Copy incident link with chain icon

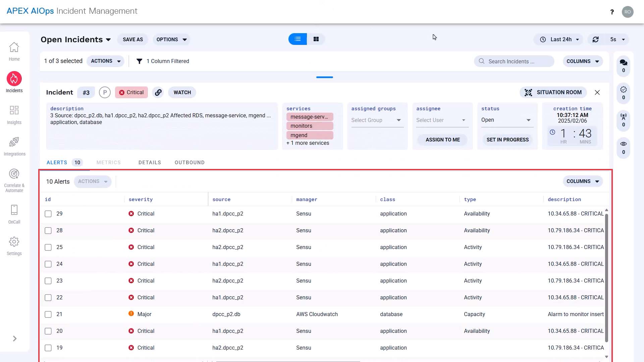pyautogui.click(x=158, y=93)
